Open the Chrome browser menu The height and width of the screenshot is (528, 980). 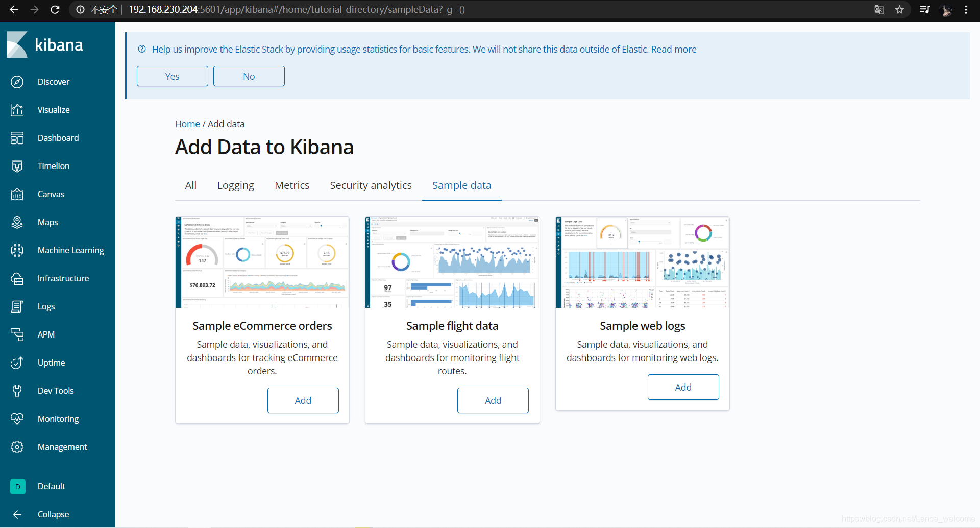(966, 9)
